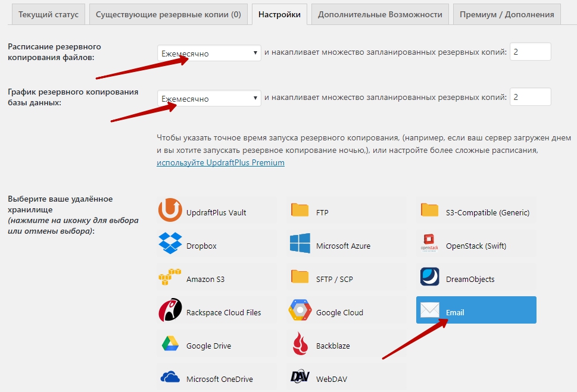Select the Google Cloud hexagon icon
Viewport: 577px width, 392px height.
point(300,310)
